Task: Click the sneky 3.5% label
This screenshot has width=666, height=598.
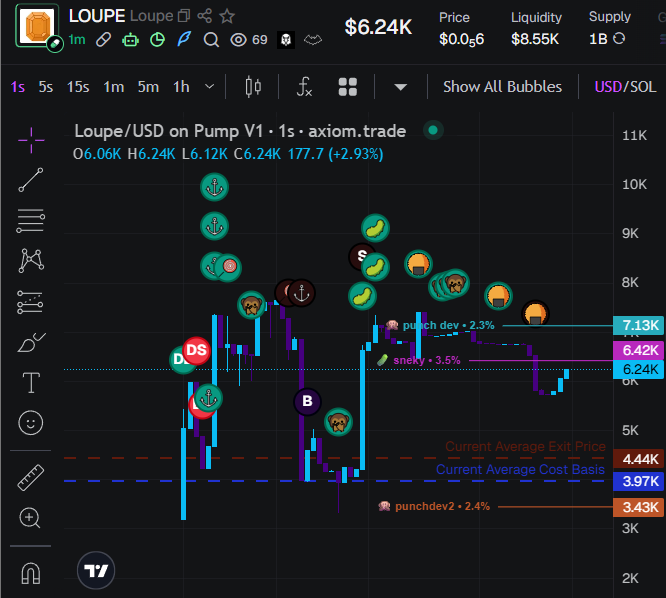Action: click(418, 360)
